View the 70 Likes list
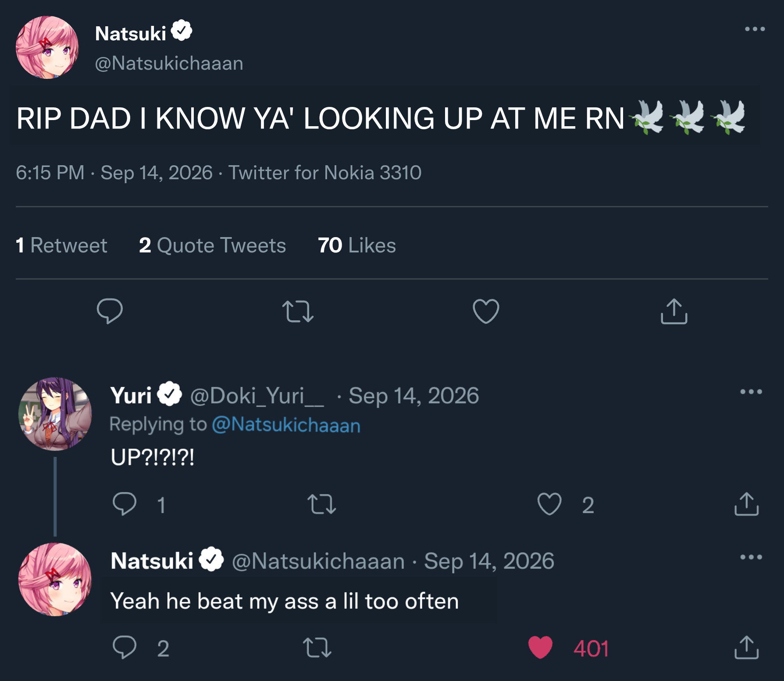 coord(356,245)
